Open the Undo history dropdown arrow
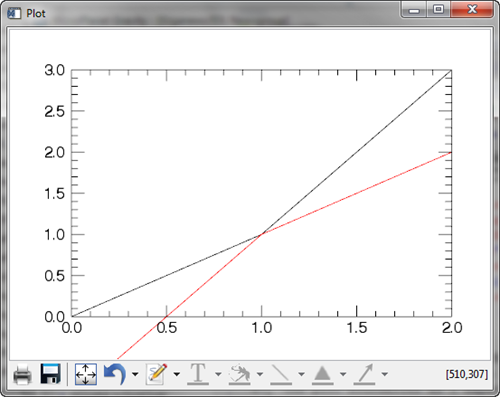Screen dimensions: 500x397 click(x=135, y=374)
